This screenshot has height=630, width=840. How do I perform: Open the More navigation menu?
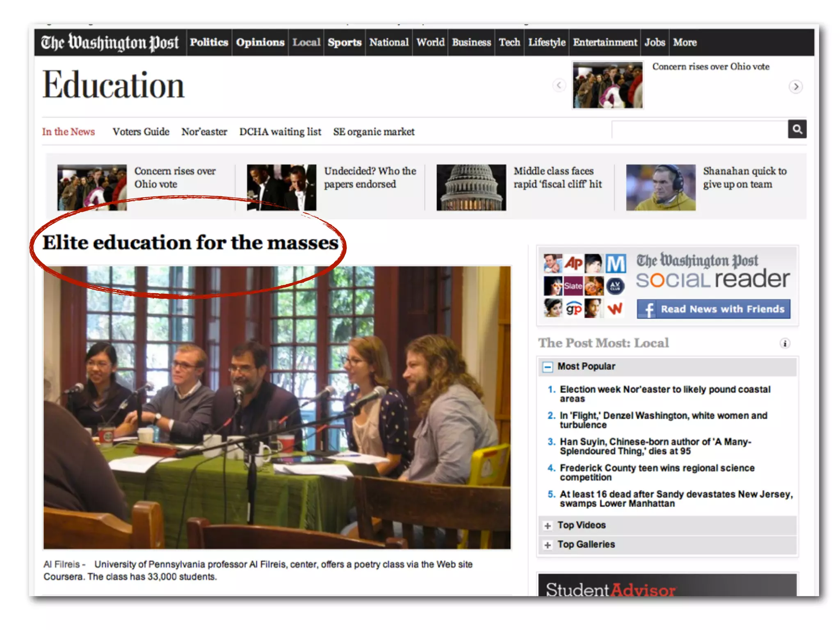coord(685,42)
